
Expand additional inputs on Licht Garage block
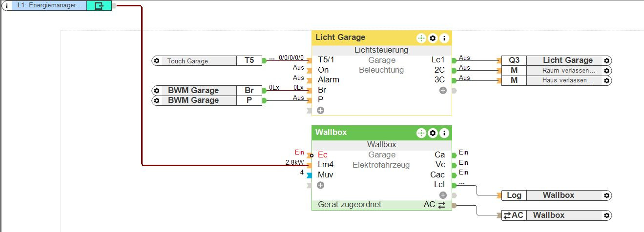[320, 110]
